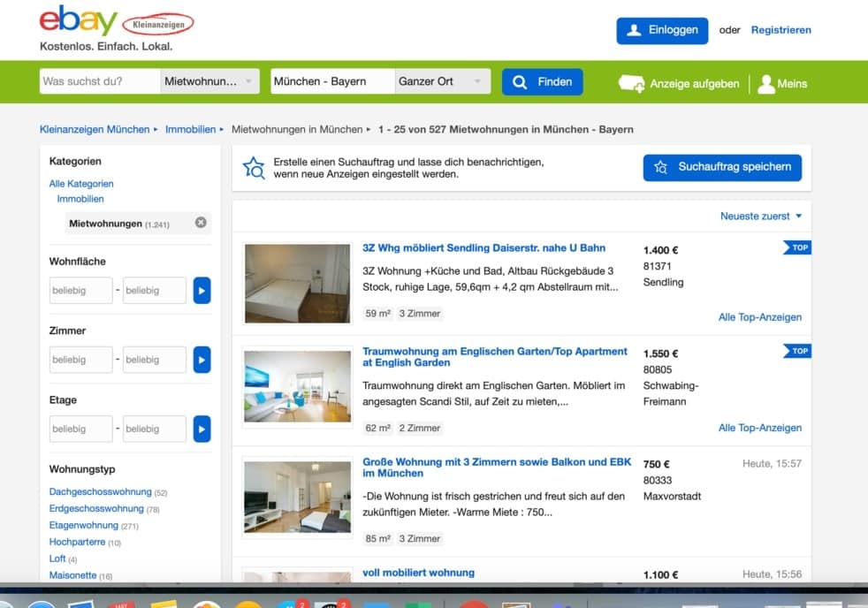Screen dimensions: 868x608
Task: Go to Immobilien breadcrumb
Action: coord(190,129)
